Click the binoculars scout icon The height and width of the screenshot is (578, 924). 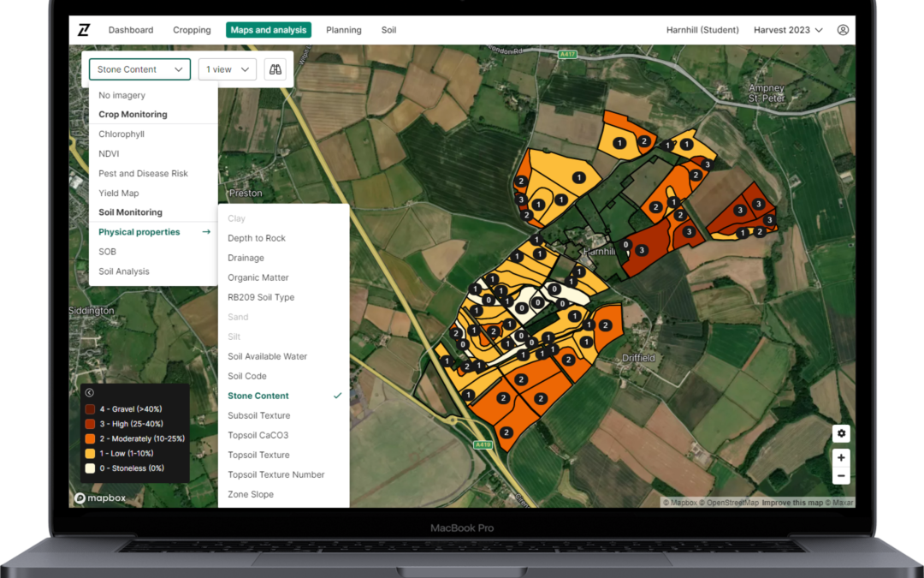pyautogui.click(x=275, y=69)
